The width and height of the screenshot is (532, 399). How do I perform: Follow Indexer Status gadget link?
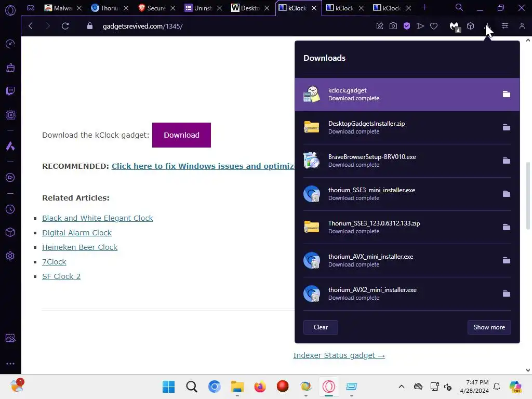tap(339, 355)
